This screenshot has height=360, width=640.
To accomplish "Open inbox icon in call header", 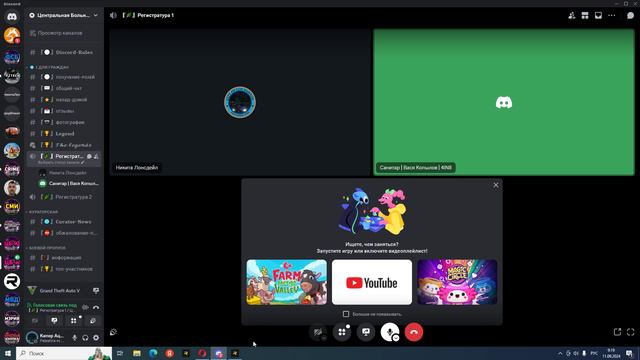I will [x=598, y=16].
